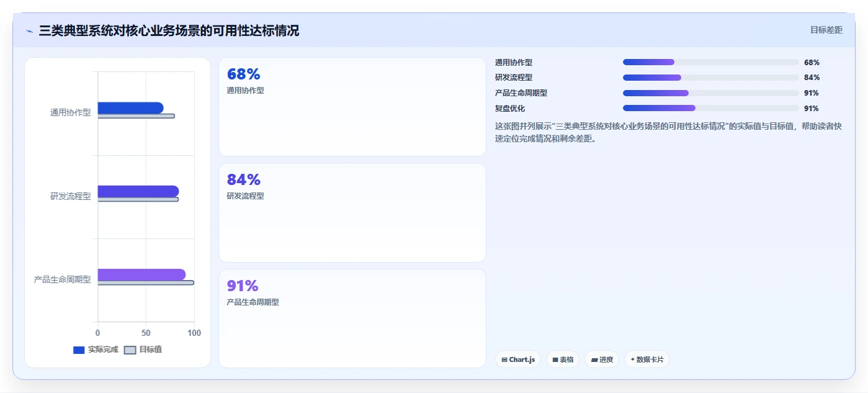The width and height of the screenshot is (868, 393).
Task: Click the icon in the 表格 tag
Action: (555, 360)
